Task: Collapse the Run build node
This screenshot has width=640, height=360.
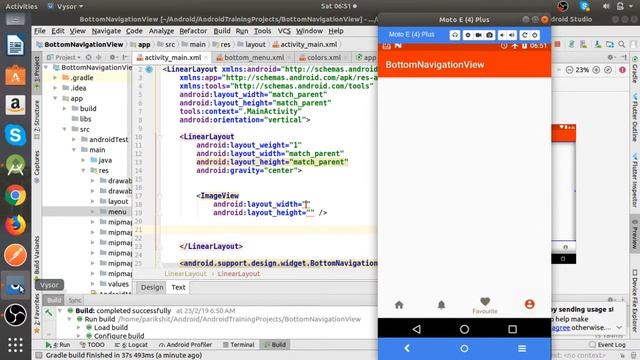Action: pyautogui.click(x=69, y=319)
